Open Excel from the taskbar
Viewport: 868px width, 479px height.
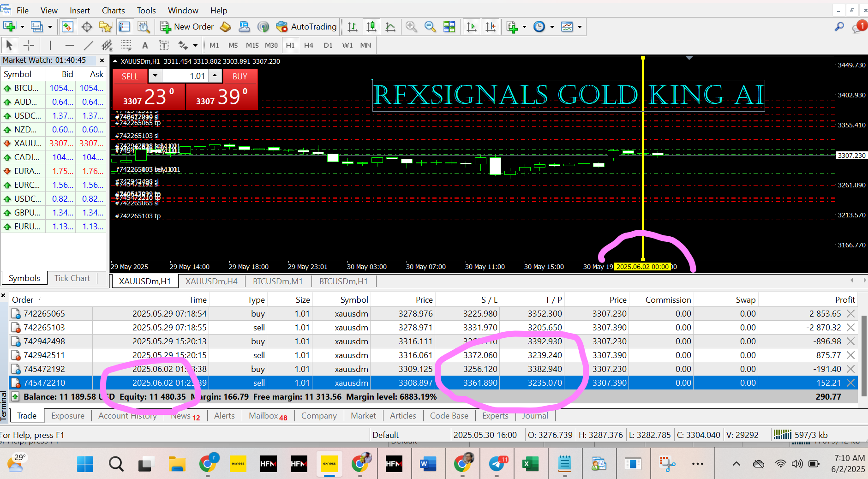click(x=531, y=463)
